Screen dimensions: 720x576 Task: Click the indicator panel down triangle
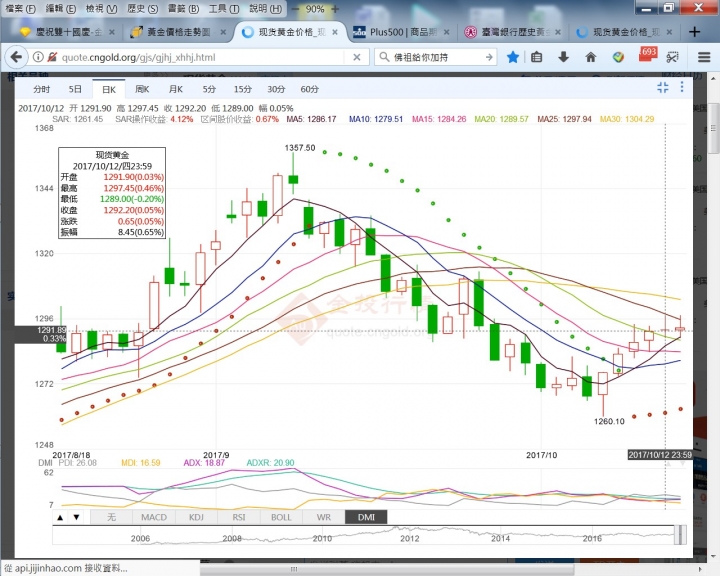(x=77, y=517)
